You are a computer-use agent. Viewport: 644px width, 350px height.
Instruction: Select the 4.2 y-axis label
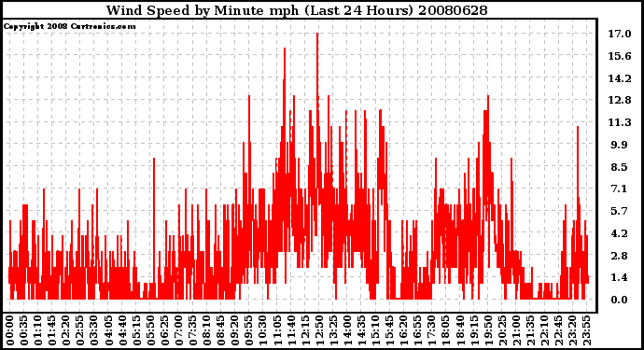pos(620,233)
